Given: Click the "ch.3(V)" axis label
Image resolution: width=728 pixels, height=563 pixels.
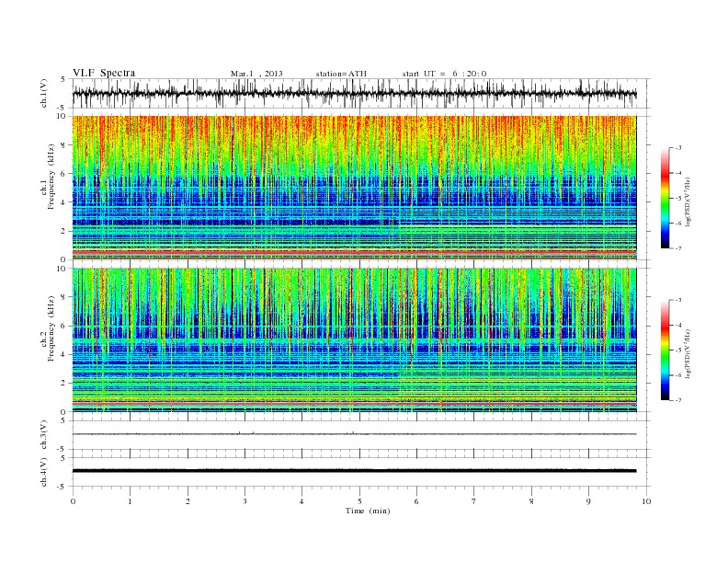Looking at the screenshot, I should (44, 435).
